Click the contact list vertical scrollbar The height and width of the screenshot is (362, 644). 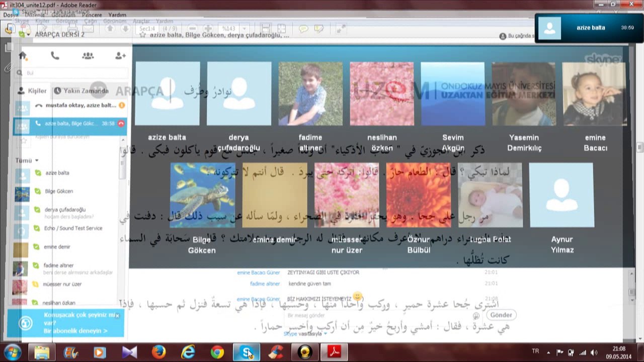click(x=122, y=163)
